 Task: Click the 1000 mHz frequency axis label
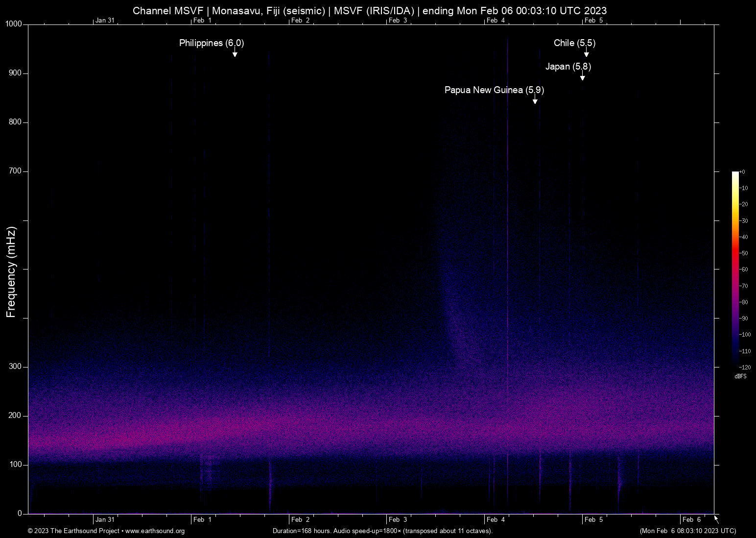[x=14, y=24]
